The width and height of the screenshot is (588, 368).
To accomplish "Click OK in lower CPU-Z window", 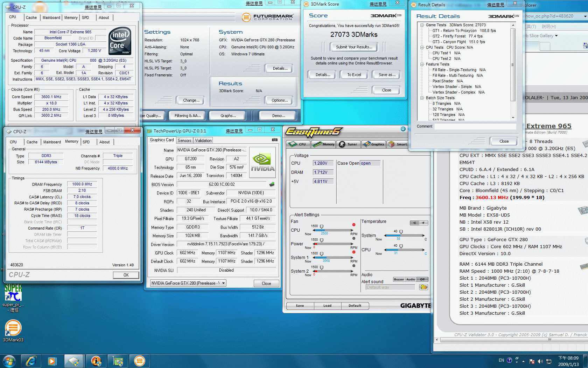I will tap(126, 275).
